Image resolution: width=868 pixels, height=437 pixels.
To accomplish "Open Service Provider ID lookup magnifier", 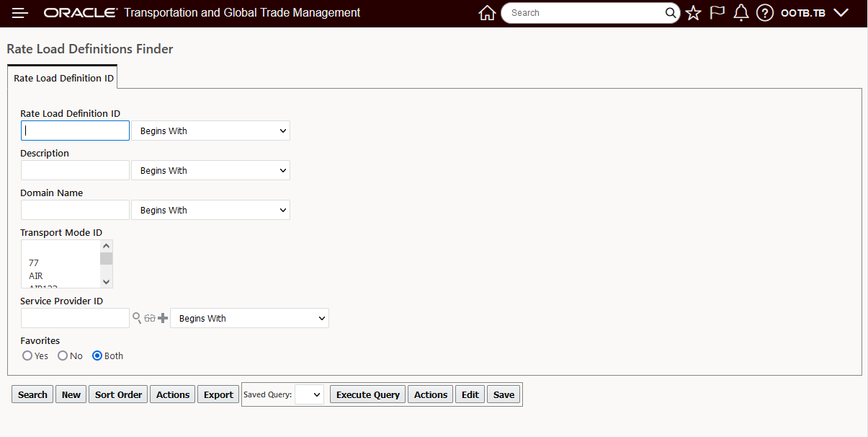I will [137, 318].
